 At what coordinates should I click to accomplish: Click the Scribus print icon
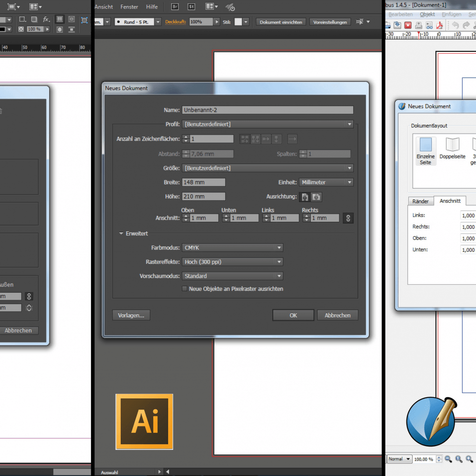[x=419, y=25]
